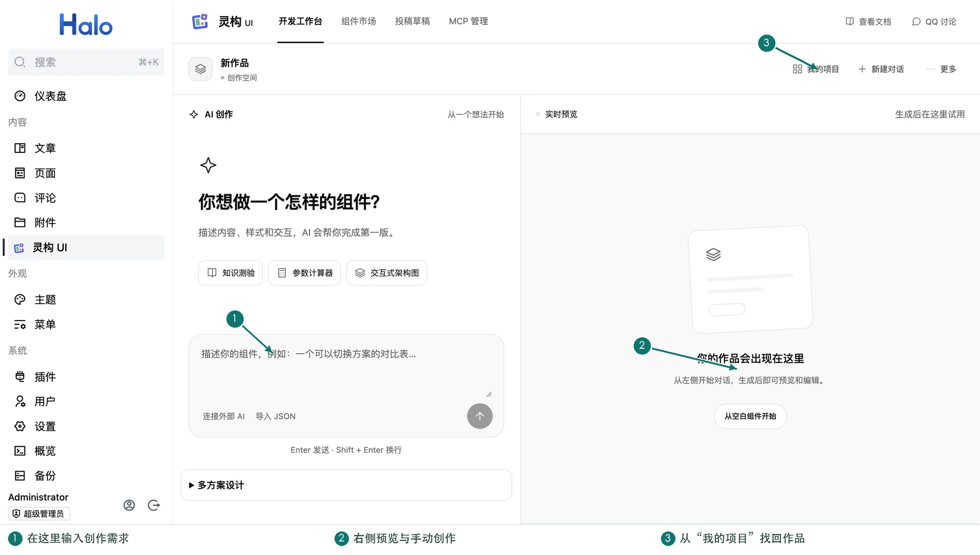Open the 更多 more options menu
This screenshot has width=980, height=555.
[x=942, y=69]
